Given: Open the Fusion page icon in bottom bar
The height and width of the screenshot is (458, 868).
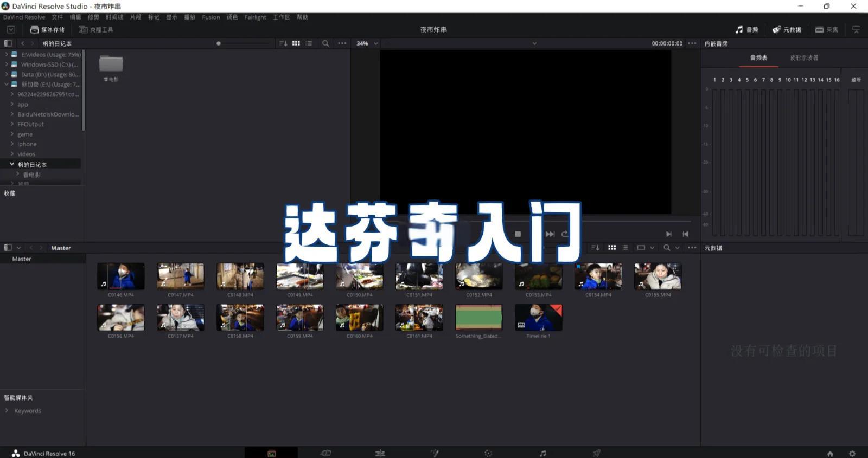Looking at the screenshot, I should 434,453.
